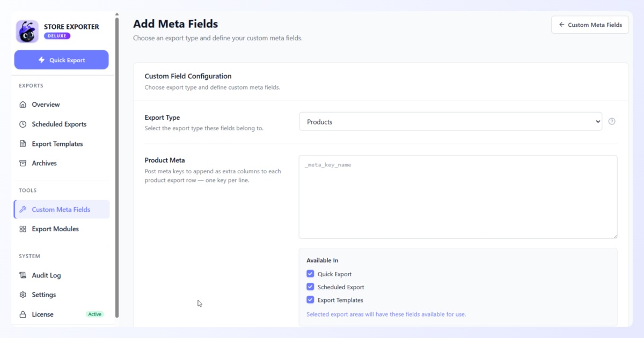Click the Settings gear icon

(x=23, y=295)
